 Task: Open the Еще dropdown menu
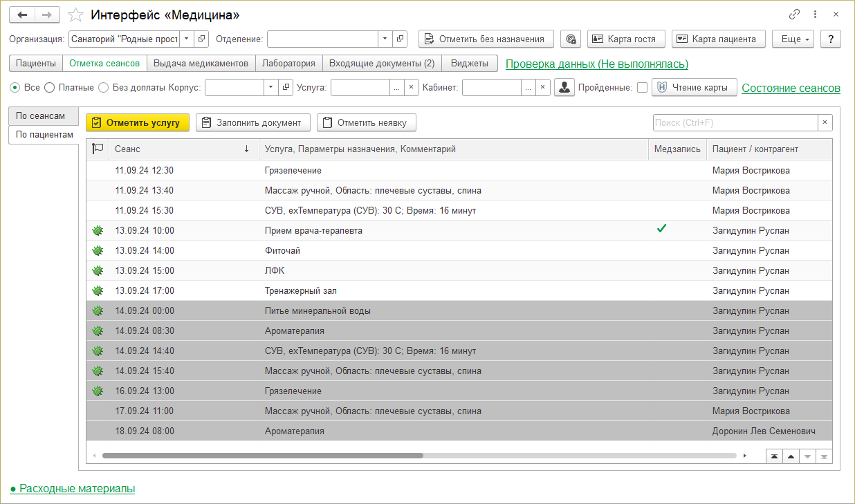tap(792, 39)
